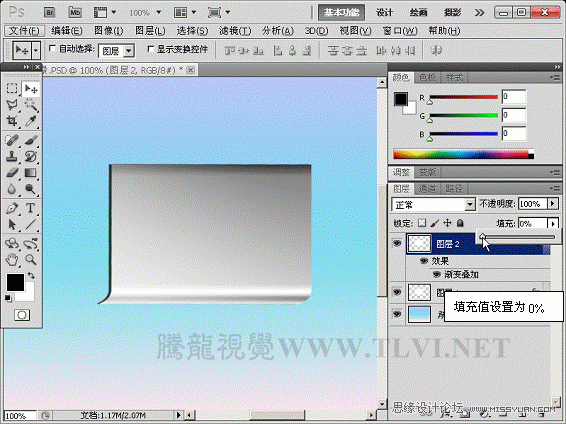
Task: Switch to the 通道 tab
Action: (427, 188)
